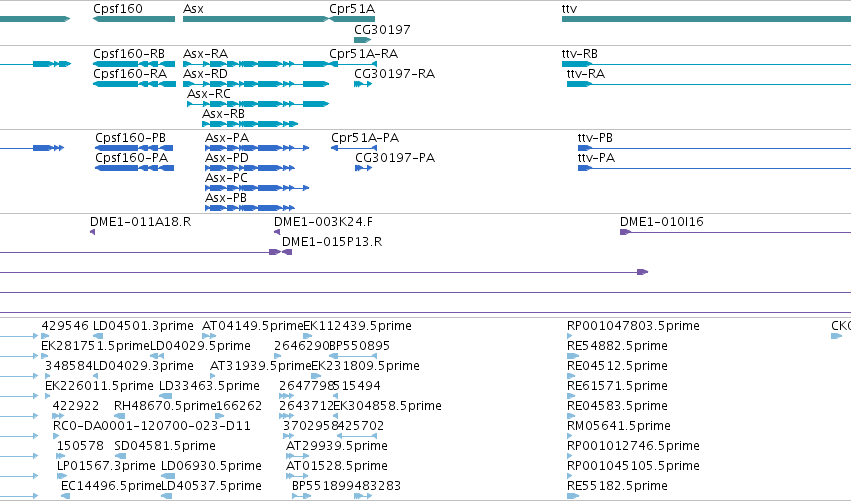Click the ttv gene label

(569, 9)
